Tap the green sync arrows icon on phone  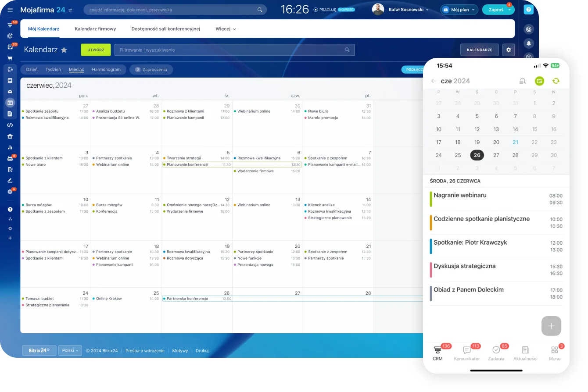(x=556, y=81)
